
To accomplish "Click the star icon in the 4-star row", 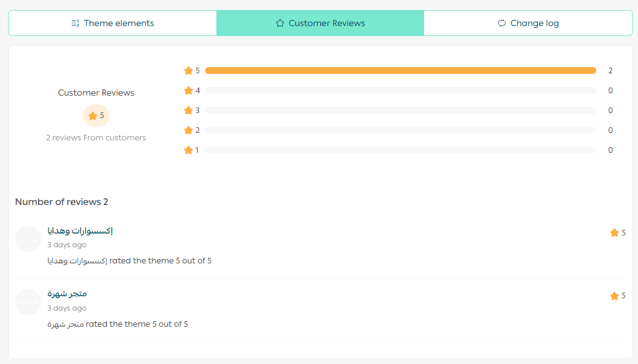I will click(x=188, y=91).
